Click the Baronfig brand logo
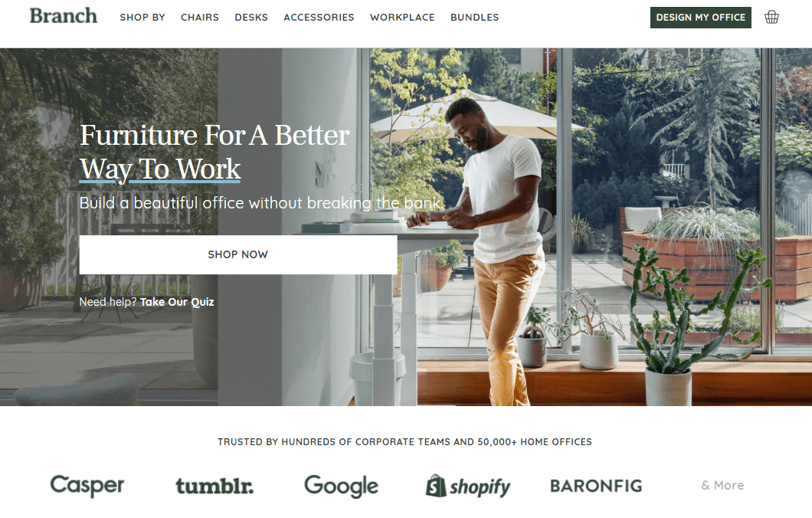 pos(596,486)
